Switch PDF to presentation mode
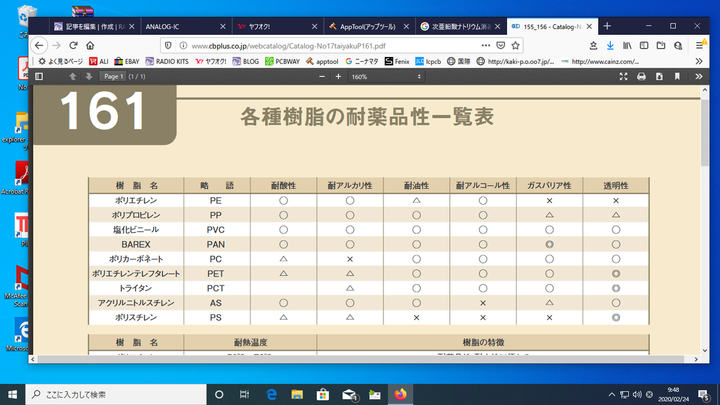Viewport: 720px width, 405px height. coord(625,77)
